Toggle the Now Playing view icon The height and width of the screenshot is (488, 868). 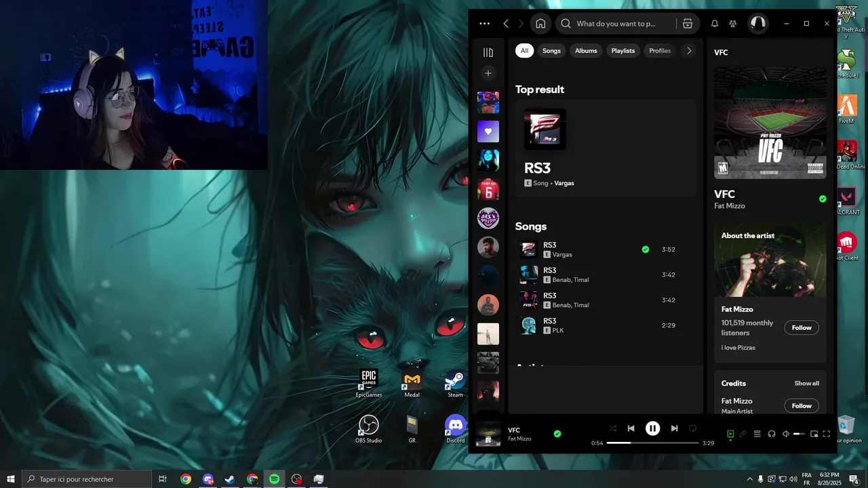[730, 434]
